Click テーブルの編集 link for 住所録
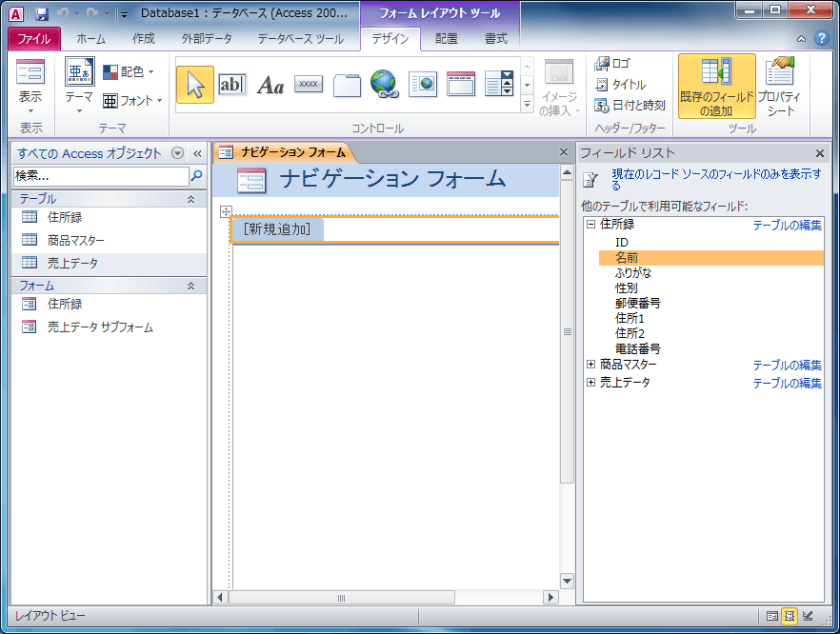 click(x=787, y=226)
